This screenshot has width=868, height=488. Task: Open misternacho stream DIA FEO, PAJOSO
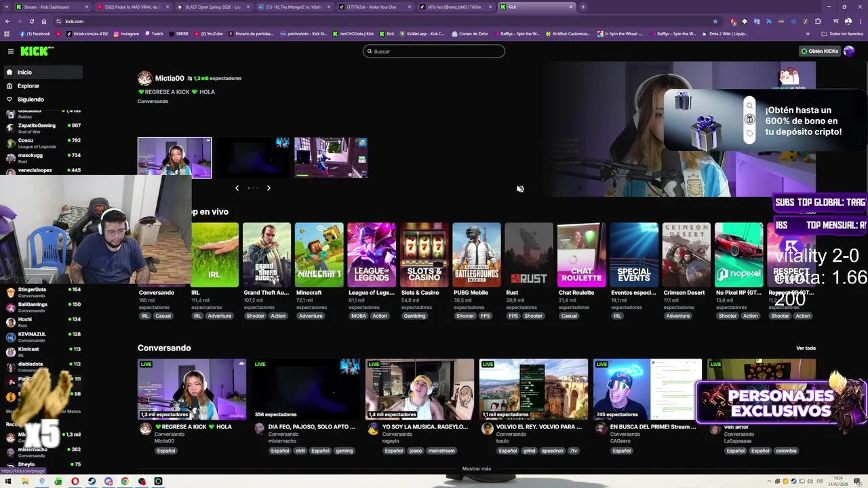pyautogui.click(x=306, y=390)
